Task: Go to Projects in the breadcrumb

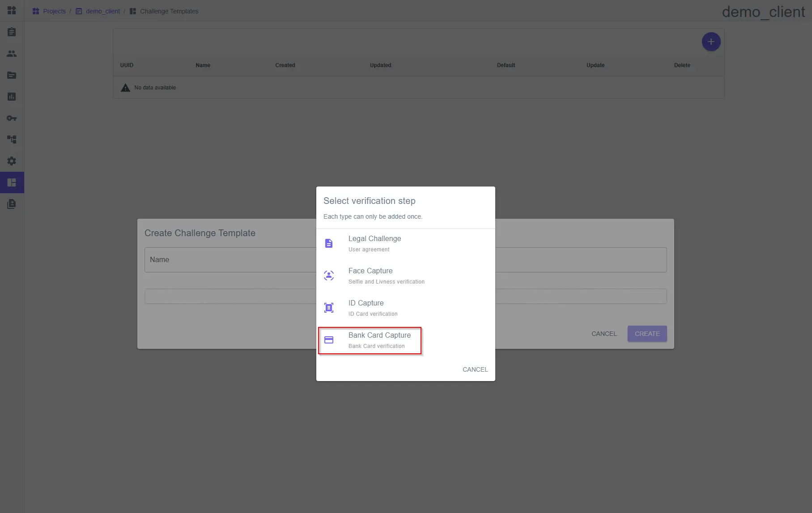Action: click(54, 11)
